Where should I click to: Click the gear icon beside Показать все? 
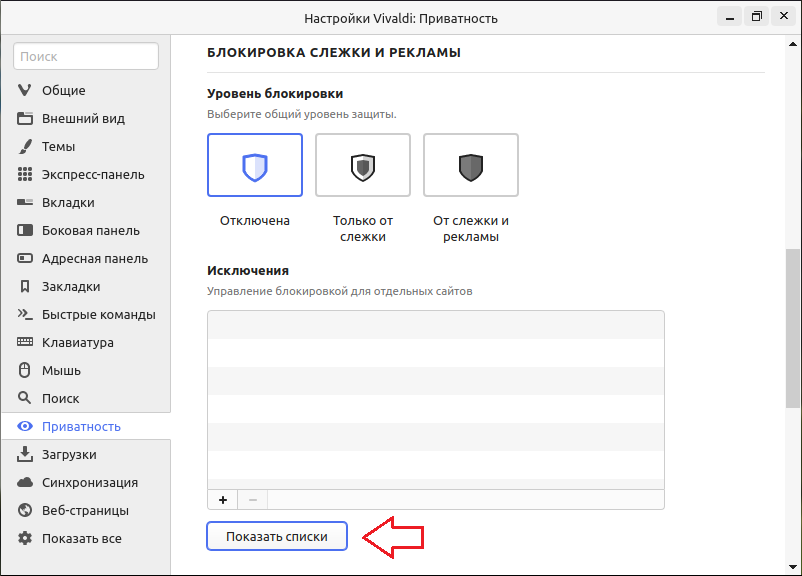point(25,538)
